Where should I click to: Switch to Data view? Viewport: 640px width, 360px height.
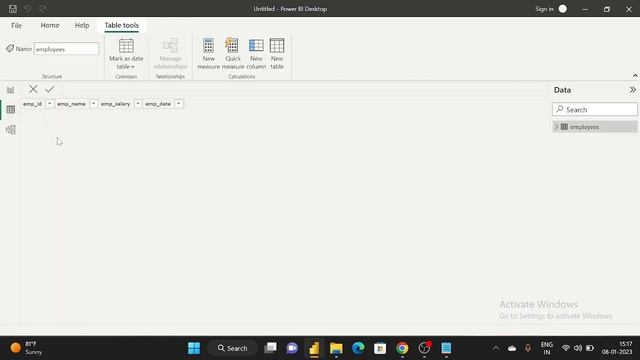click(x=11, y=110)
